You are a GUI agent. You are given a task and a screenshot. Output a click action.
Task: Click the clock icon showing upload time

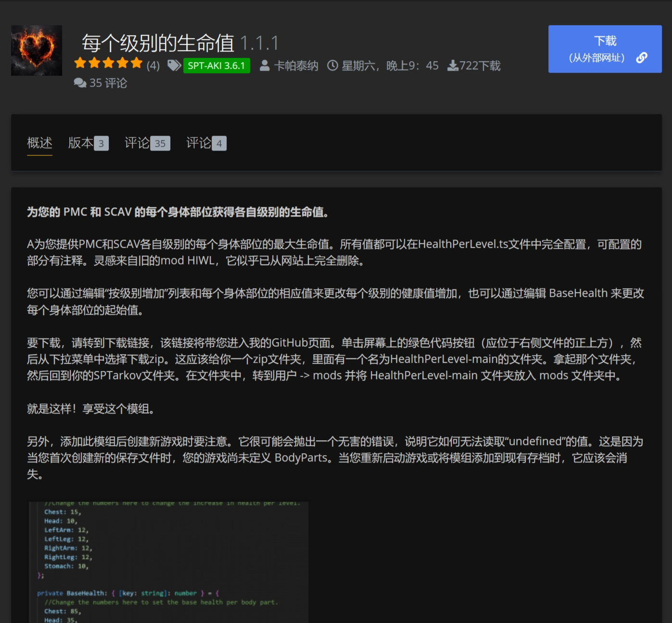pyautogui.click(x=332, y=65)
